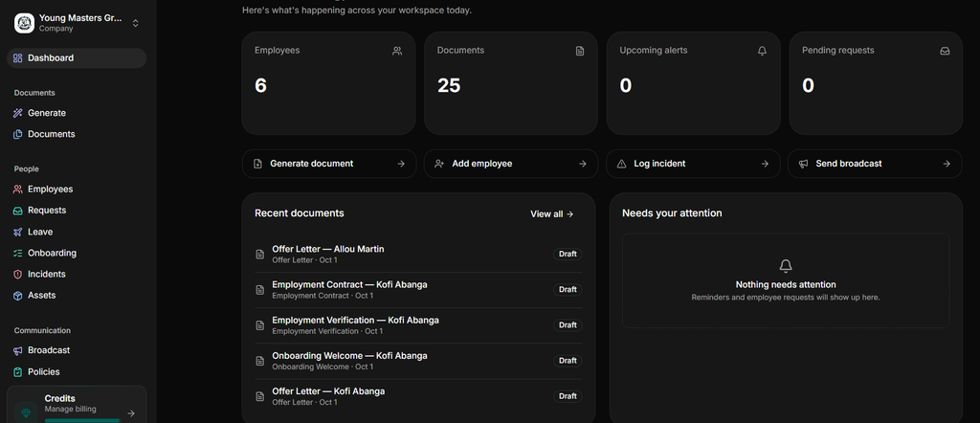Click the Broadcast megaphone icon in sidebar
This screenshot has height=423, width=980.
click(17, 350)
